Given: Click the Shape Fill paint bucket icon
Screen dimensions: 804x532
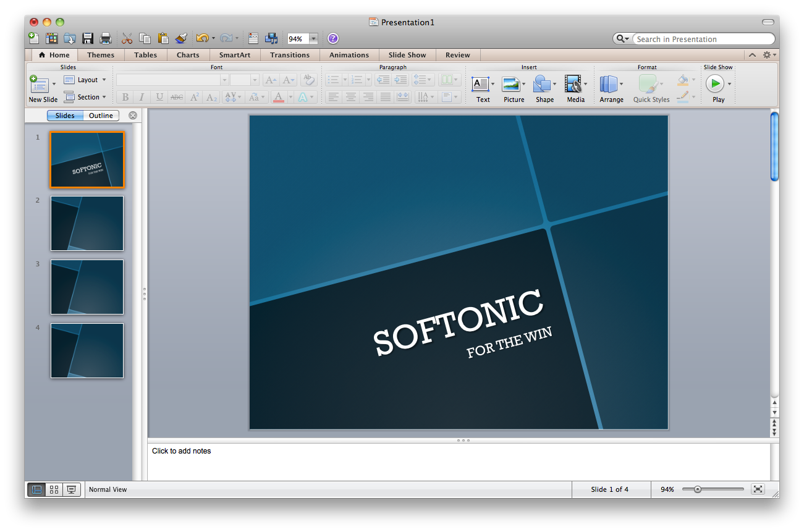Looking at the screenshot, I should coord(682,80).
